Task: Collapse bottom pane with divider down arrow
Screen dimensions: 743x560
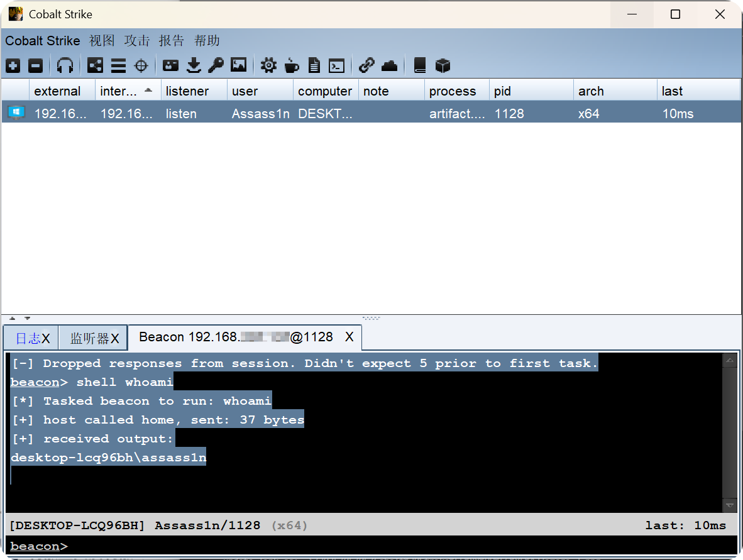Action: click(x=28, y=319)
